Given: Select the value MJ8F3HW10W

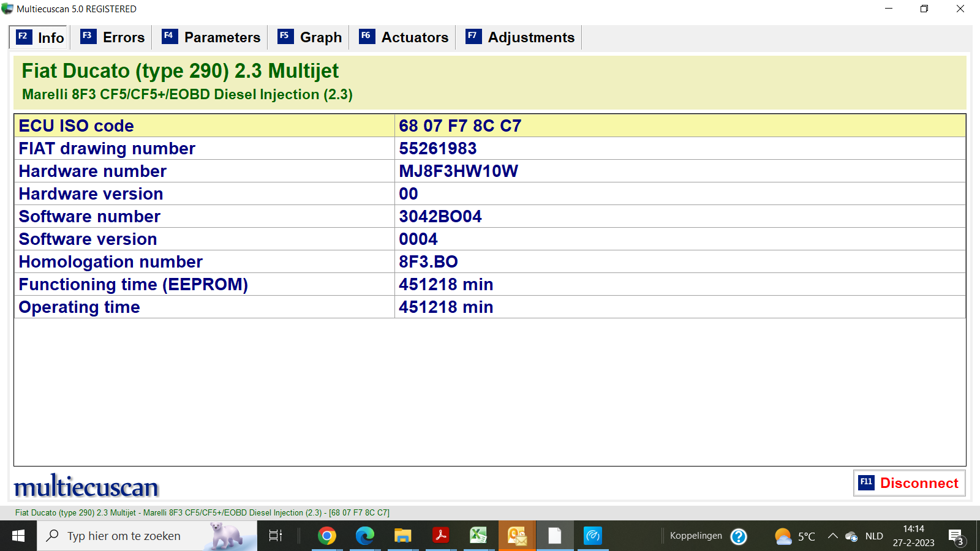Looking at the screenshot, I should 459,171.
